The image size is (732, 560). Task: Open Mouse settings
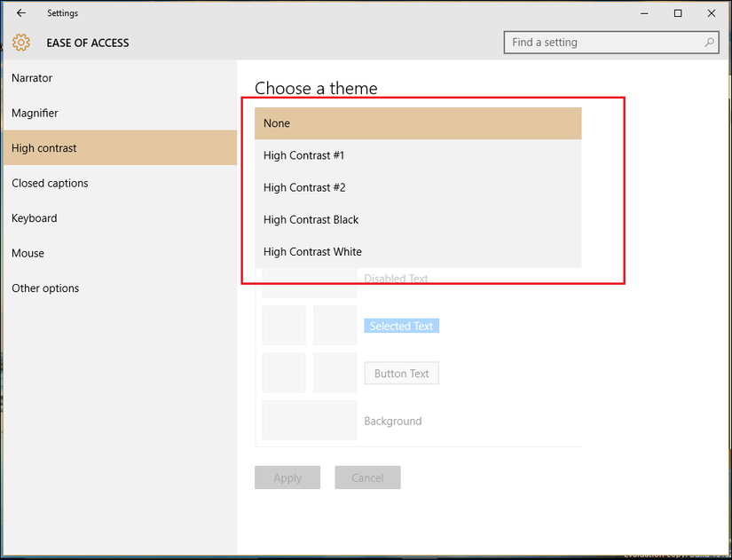[28, 253]
